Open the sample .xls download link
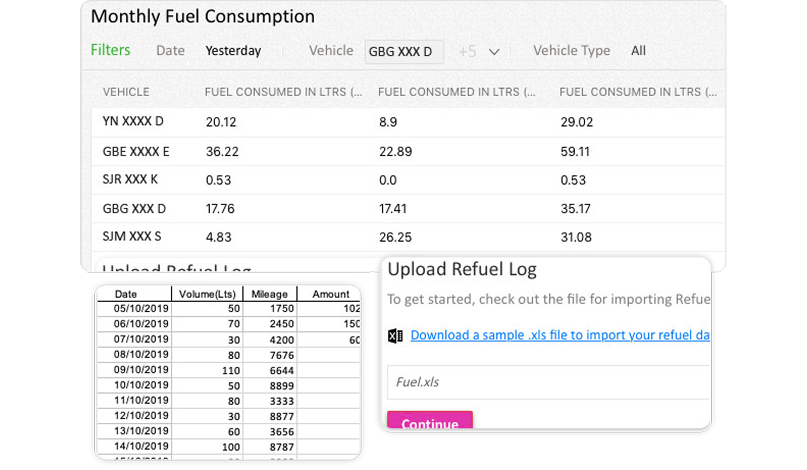The image size is (807, 470). (x=559, y=335)
